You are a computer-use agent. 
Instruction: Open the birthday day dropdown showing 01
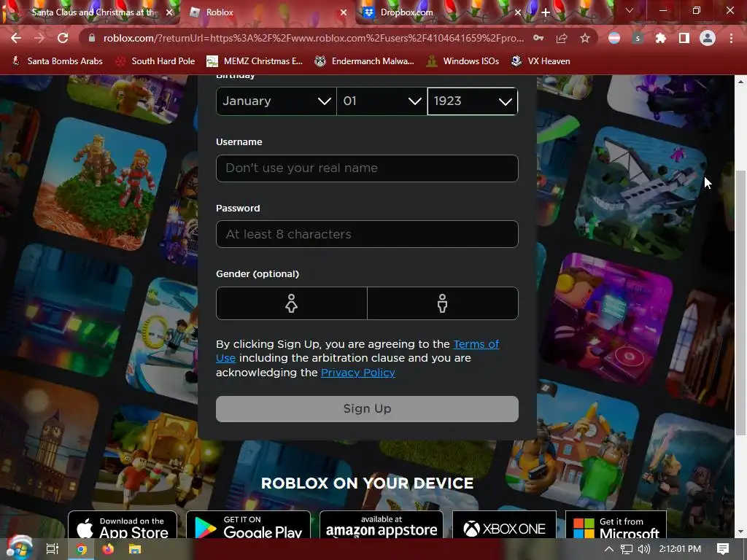382,101
